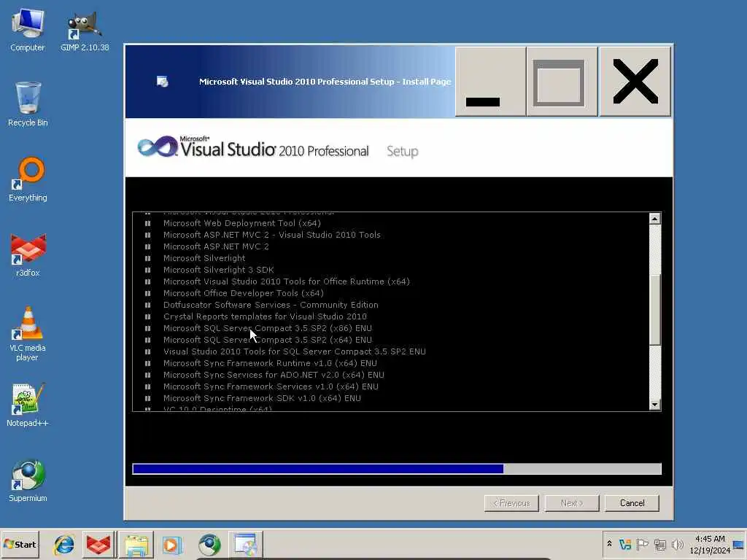747x560 pixels.
Task: Minimize the Visual Studio setup window
Action: 491,82
